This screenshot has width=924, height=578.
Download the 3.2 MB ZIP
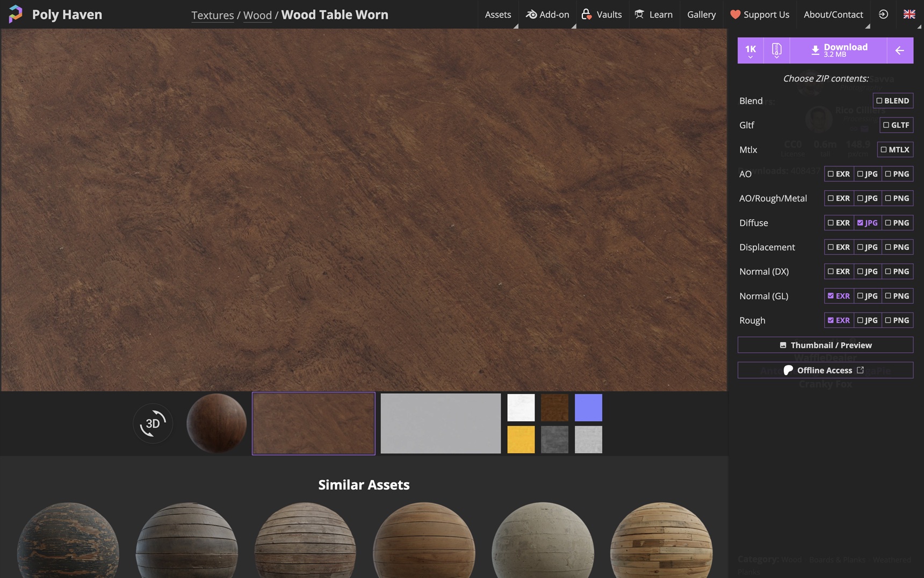click(x=838, y=50)
